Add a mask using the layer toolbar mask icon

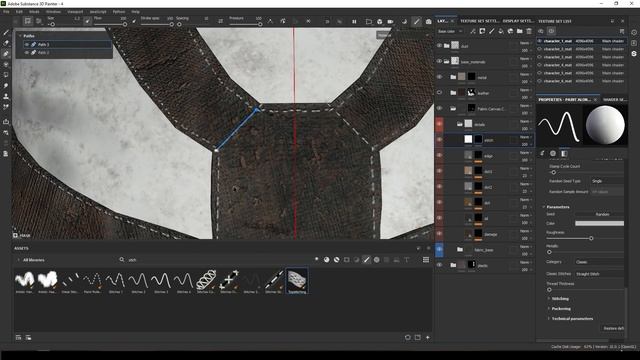point(482,31)
